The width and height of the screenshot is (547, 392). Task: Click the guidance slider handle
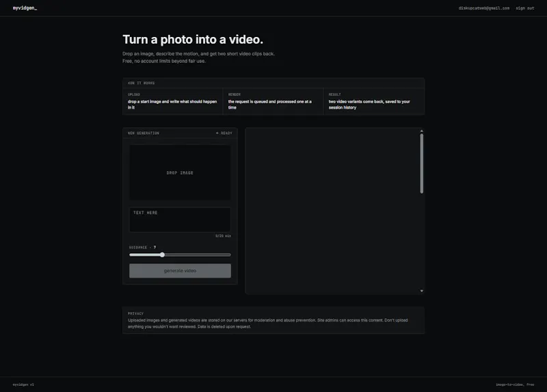(162, 254)
